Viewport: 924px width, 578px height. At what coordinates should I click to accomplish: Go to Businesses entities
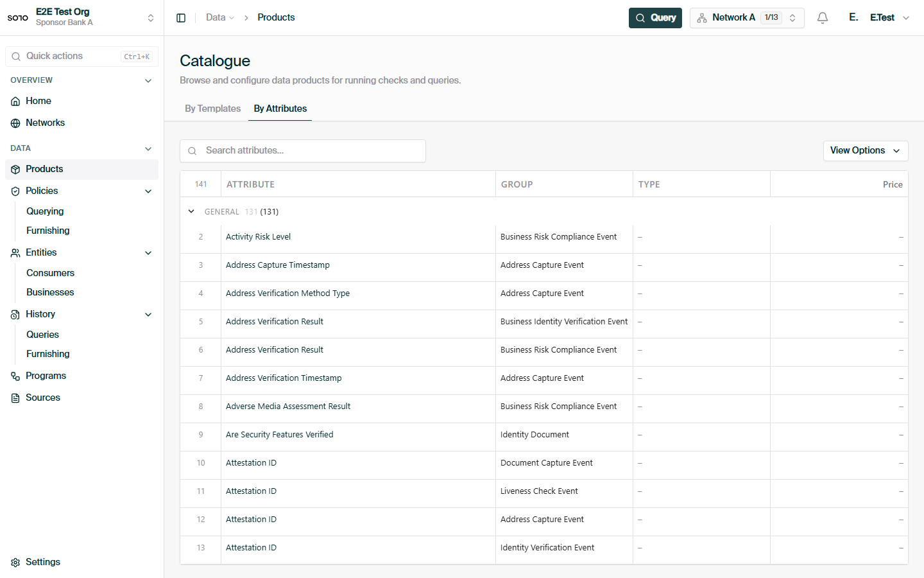click(50, 292)
